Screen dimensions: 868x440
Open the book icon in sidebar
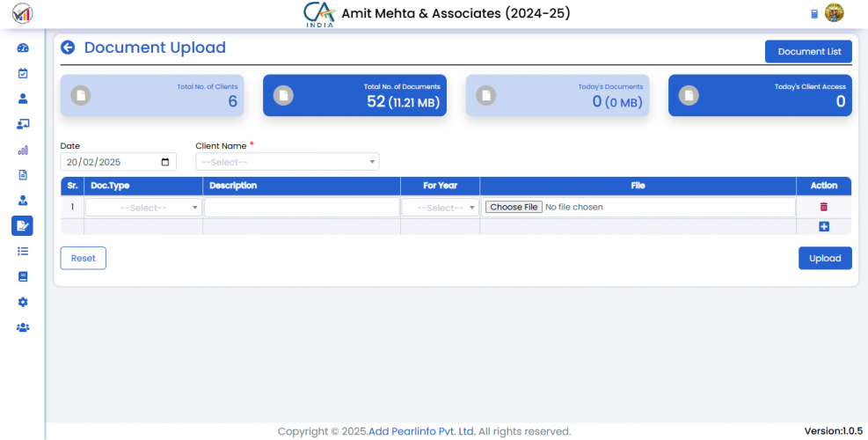pyautogui.click(x=23, y=276)
